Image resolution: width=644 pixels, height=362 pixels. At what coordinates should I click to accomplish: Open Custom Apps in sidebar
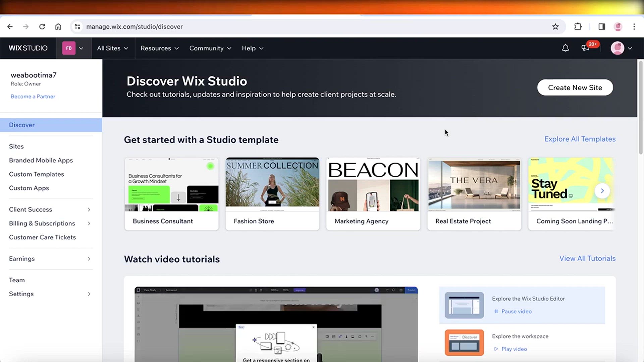tap(29, 188)
